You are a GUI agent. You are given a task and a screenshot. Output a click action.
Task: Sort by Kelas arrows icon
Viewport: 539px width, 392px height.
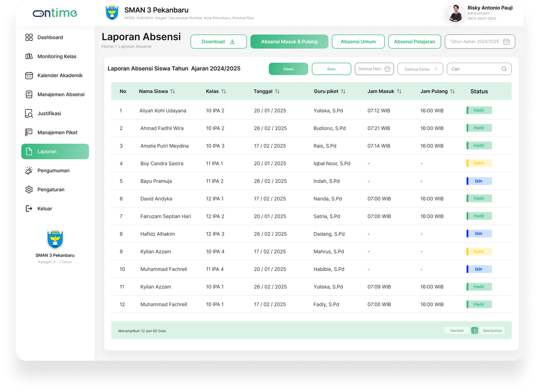point(224,91)
